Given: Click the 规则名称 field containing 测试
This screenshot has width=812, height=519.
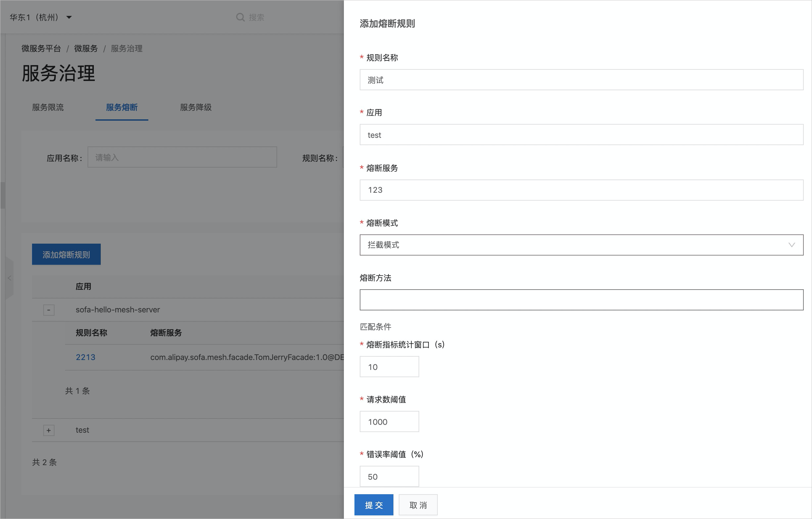Looking at the screenshot, I should pyautogui.click(x=582, y=80).
